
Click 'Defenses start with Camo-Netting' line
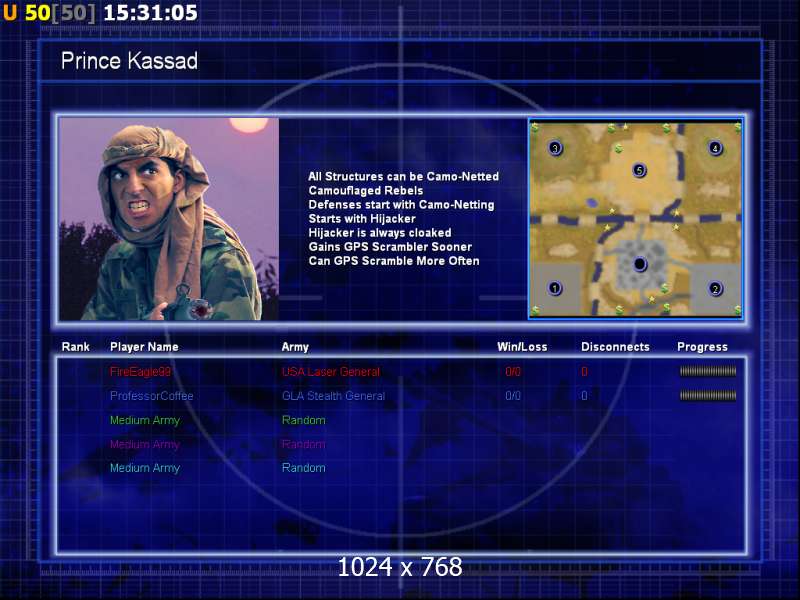pos(401,205)
